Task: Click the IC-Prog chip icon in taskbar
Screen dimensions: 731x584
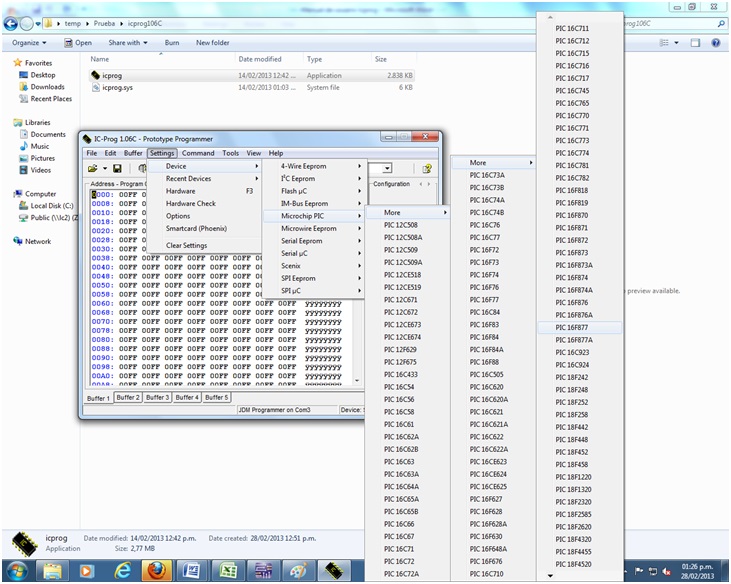Action: pyautogui.click(x=332, y=570)
